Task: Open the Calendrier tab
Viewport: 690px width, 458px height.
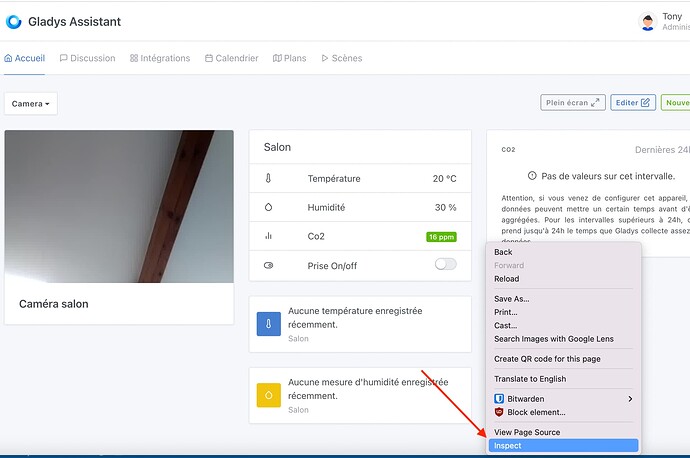Action: point(231,58)
